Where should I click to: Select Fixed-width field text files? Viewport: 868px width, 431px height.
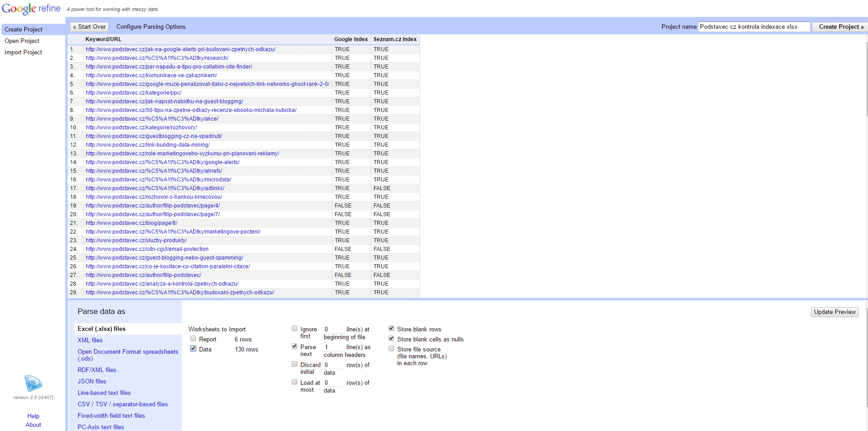click(111, 415)
